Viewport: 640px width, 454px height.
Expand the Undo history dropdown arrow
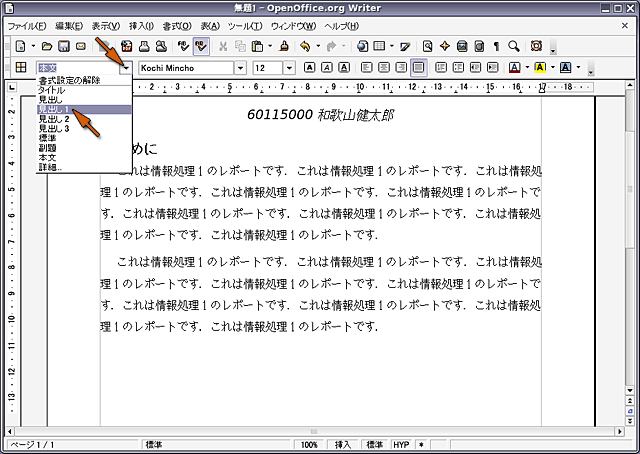pos(318,46)
